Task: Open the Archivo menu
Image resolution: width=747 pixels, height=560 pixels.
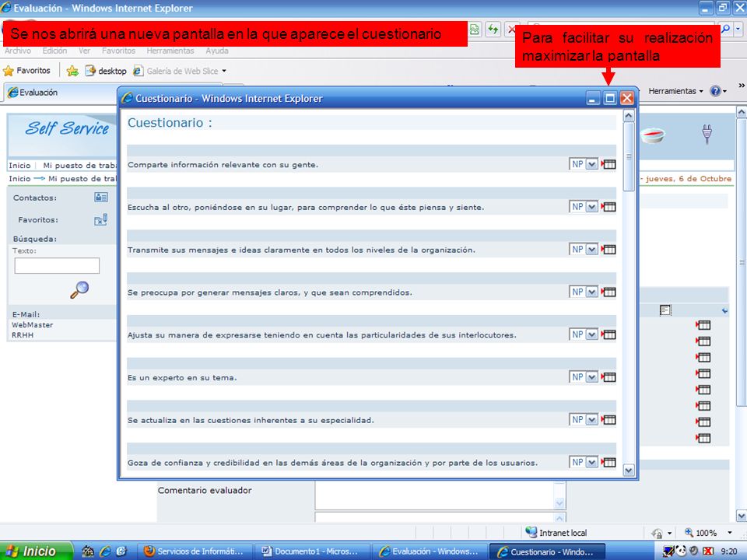Action: point(18,51)
